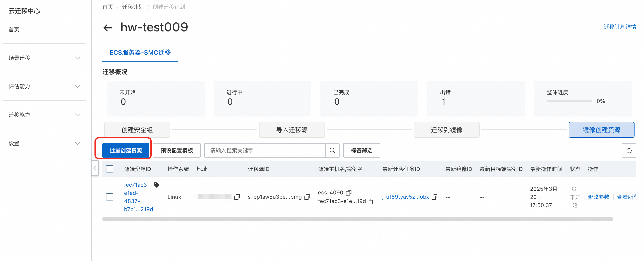Open the 迁移计划详情 link
This screenshot has height=261, width=644.
(x=620, y=27)
